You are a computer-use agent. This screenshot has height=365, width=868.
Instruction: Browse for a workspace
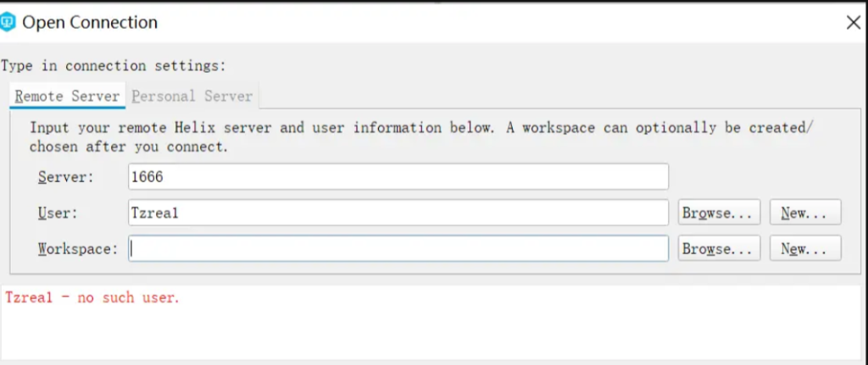(718, 249)
